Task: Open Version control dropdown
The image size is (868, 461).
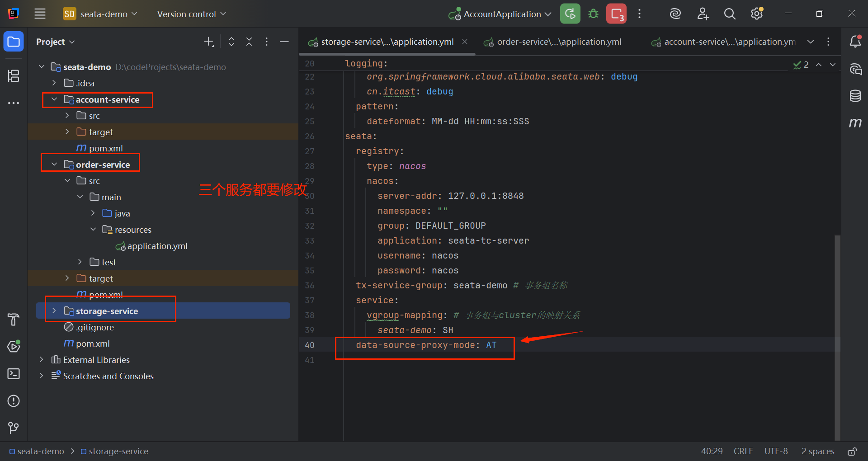Action: click(x=191, y=14)
